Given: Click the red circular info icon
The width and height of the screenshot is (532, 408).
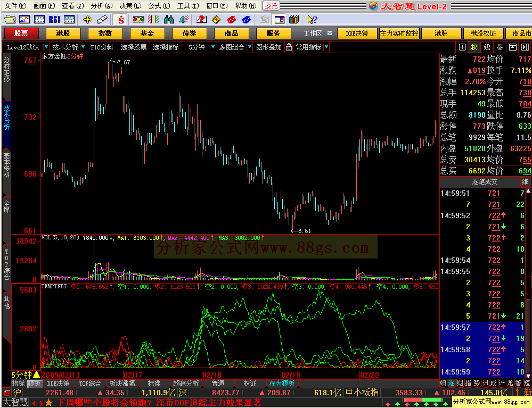Looking at the screenshot, I should (232, 19).
